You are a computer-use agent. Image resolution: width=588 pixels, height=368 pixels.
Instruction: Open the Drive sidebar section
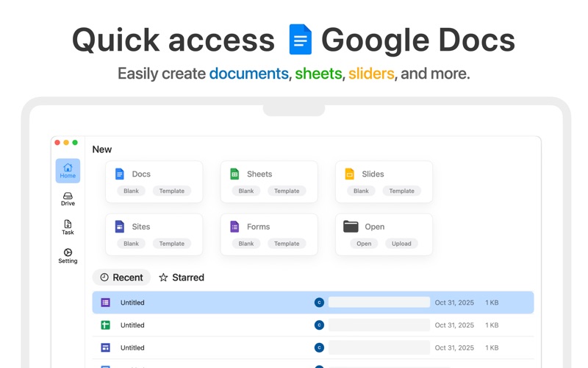point(68,199)
